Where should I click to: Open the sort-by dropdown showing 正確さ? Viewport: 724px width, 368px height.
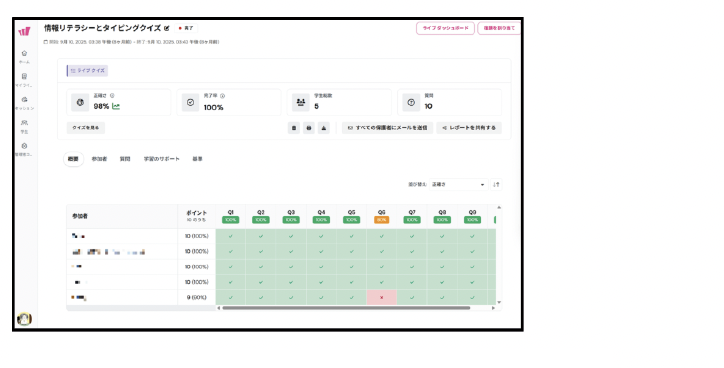coord(458,184)
